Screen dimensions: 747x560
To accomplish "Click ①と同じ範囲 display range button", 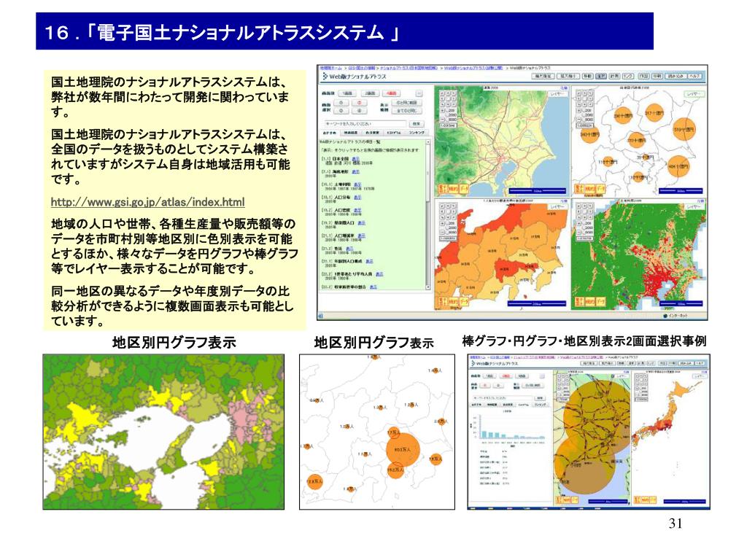I will click(x=406, y=103).
